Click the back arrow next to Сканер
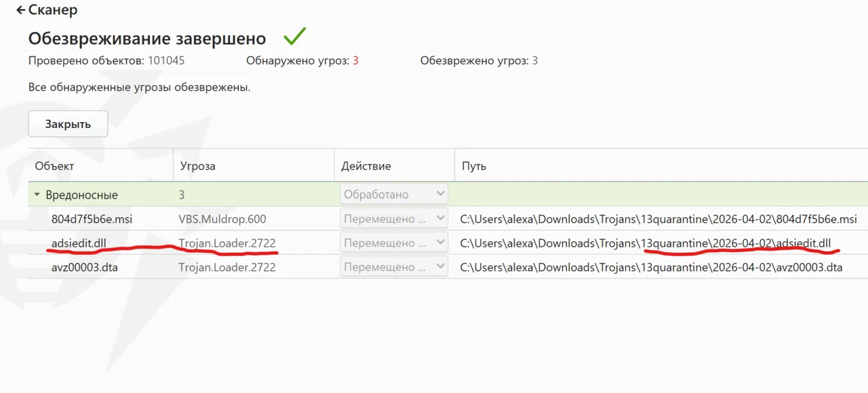This screenshot has width=868, height=393. click(x=20, y=11)
